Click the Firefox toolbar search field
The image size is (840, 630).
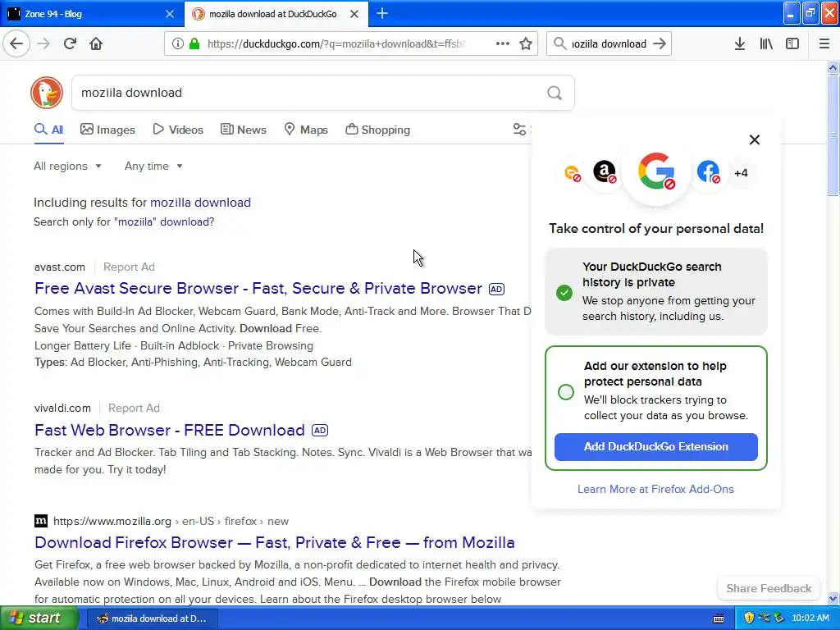(609, 44)
